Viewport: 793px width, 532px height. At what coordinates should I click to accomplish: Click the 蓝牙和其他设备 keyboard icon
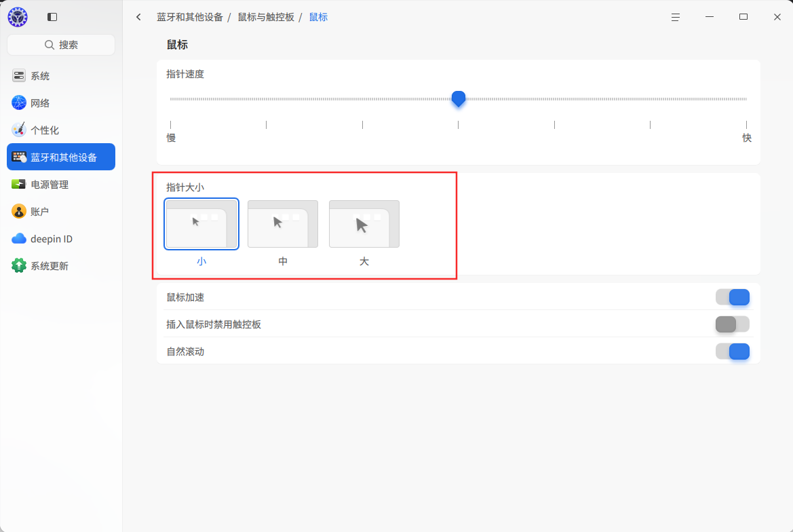19,157
